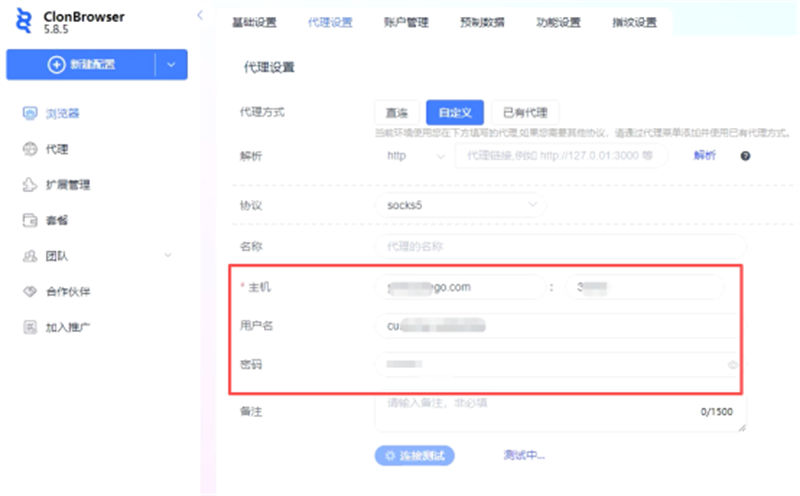Select 已有代理 proxy mode
Image resolution: width=800 pixels, height=496 pixels.
526,113
